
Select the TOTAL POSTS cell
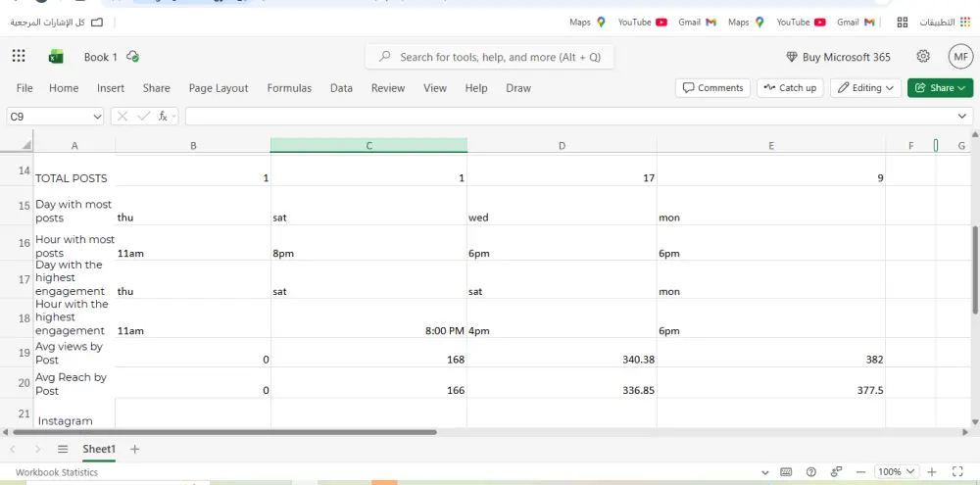(73, 170)
